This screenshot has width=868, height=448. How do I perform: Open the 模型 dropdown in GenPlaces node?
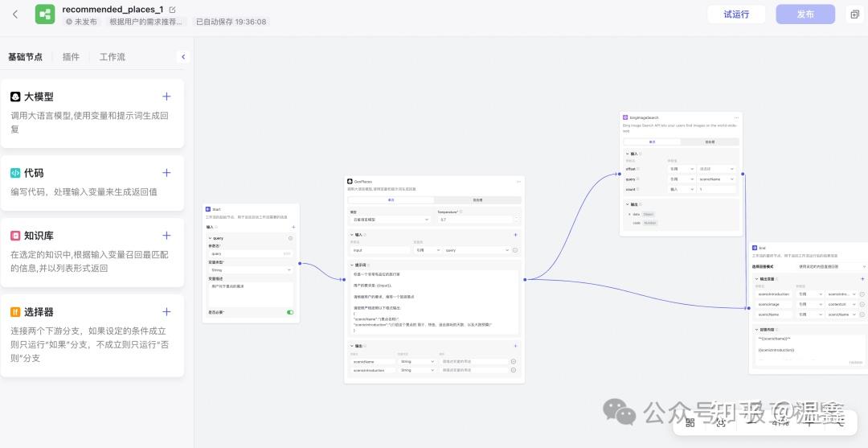(x=391, y=219)
